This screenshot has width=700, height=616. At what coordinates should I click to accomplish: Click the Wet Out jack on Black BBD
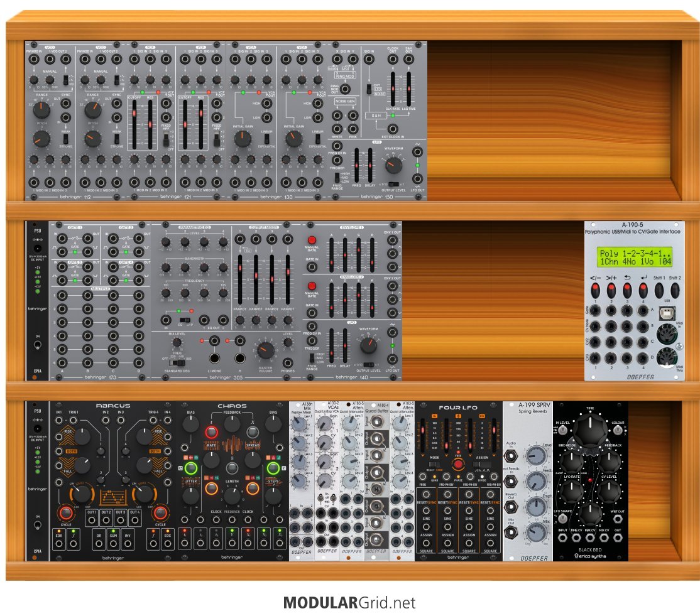pyautogui.click(x=618, y=519)
